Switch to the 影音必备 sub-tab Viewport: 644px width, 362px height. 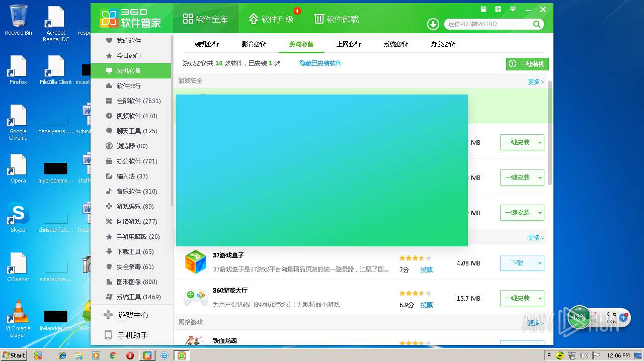click(x=254, y=44)
